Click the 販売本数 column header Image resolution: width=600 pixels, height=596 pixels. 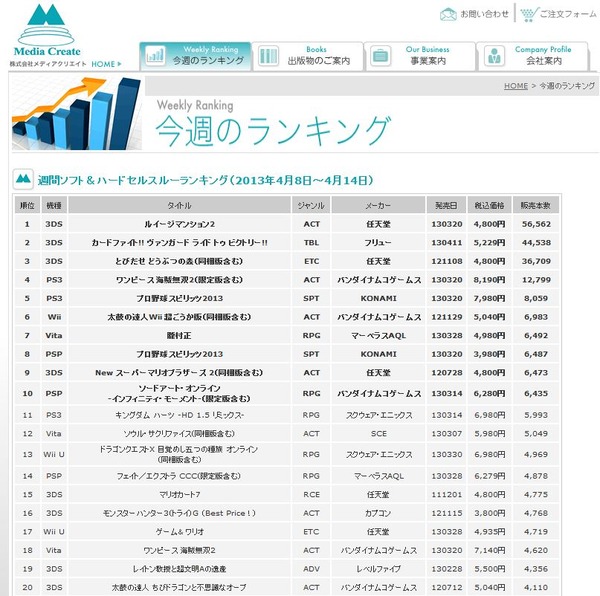tap(536, 205)
